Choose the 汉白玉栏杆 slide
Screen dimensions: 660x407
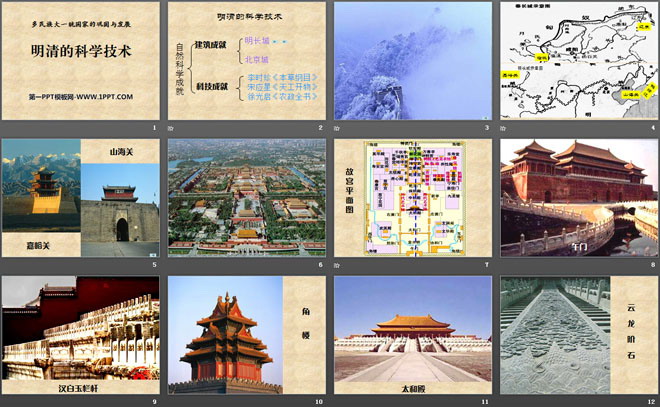pyautogui.click(x=80, y=334)
